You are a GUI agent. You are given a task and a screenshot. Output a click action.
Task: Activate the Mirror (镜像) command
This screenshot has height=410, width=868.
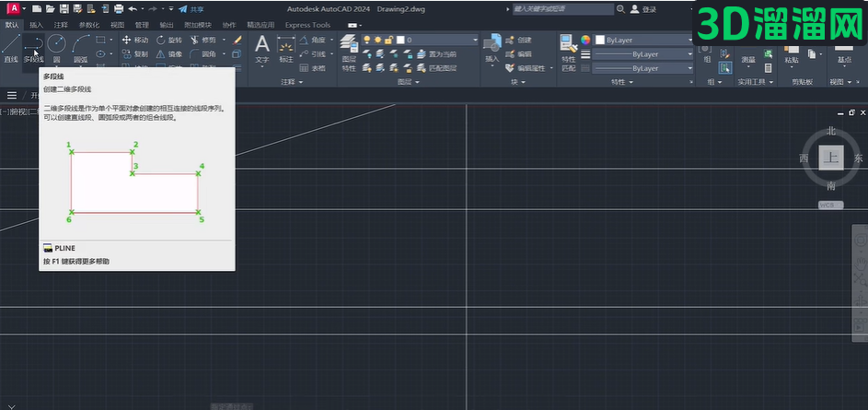168,53
